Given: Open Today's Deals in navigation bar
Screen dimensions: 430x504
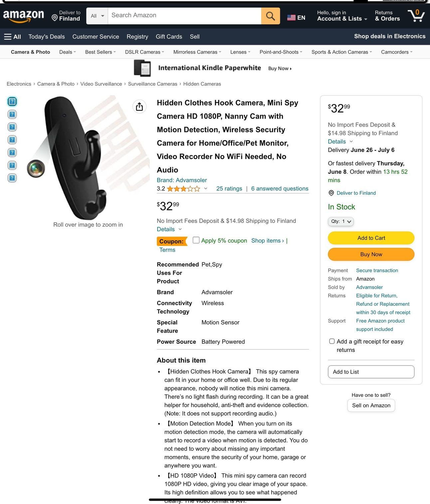Looking at the screenshot, I should click(47, 37).
